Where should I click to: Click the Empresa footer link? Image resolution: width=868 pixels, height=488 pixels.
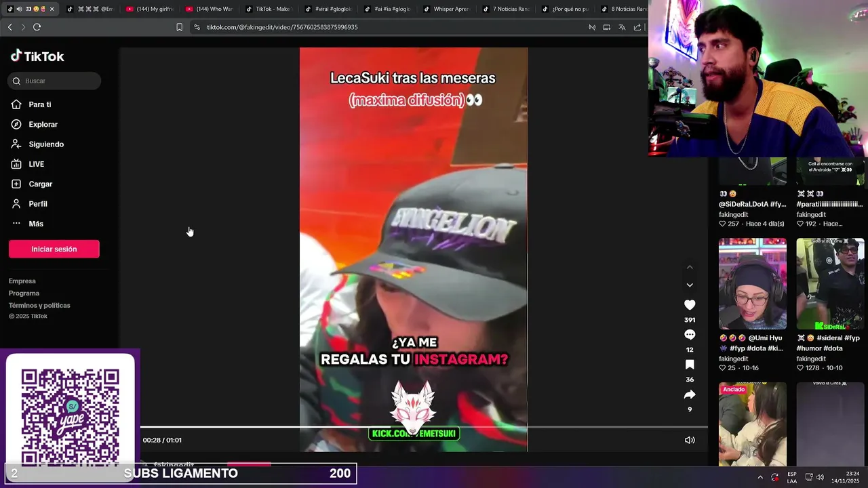point(22,281)
